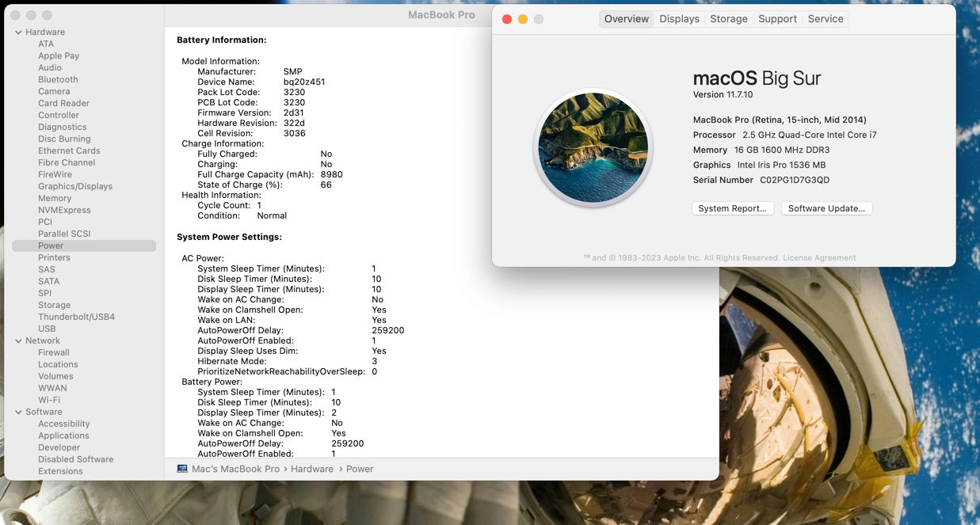Minimize the About This Mac window
The image size is (980, 525).
(x=523, y=19)
